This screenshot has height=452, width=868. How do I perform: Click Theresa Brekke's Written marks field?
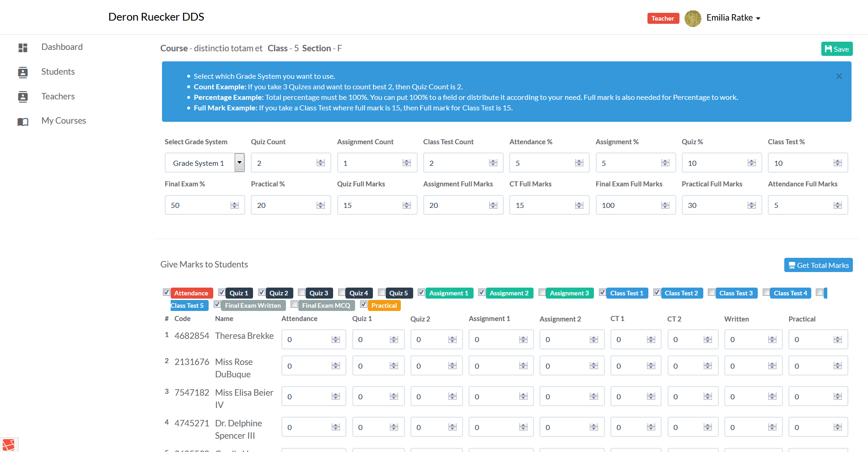click(753, 339)
